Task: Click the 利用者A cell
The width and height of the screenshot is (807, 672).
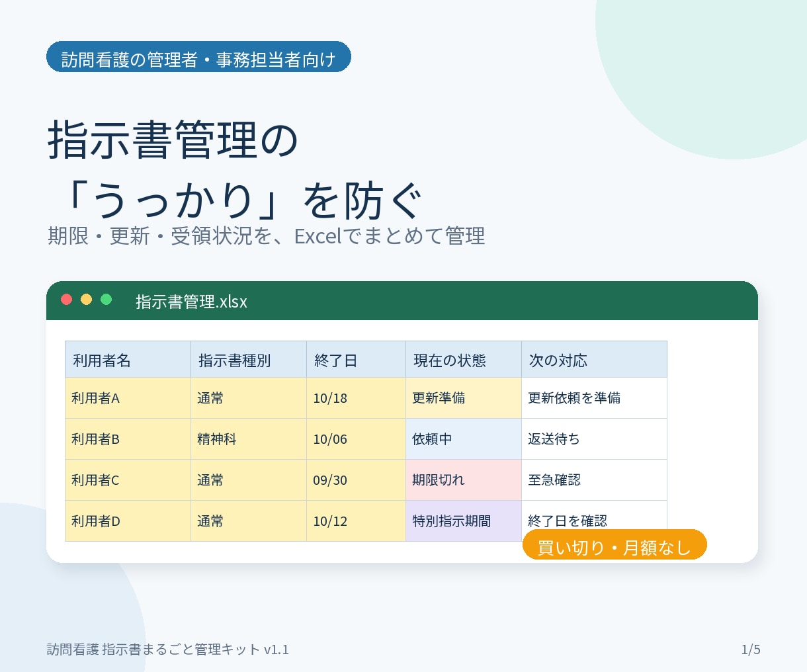Action: coord(128,398)
